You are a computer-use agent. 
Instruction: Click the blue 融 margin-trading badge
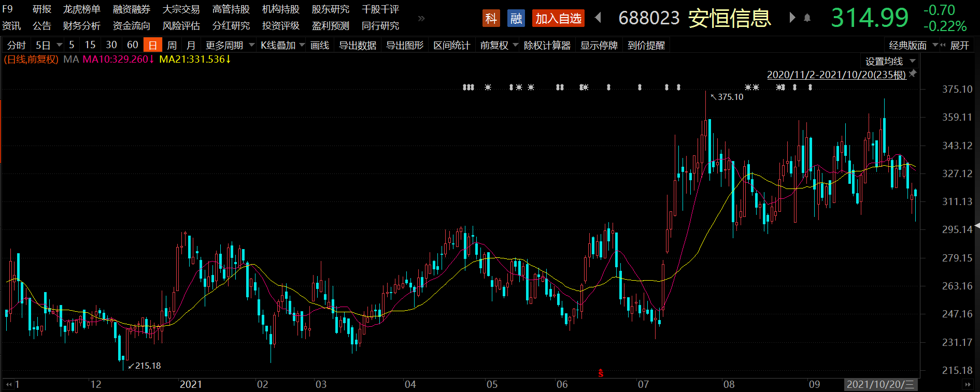pyautogui.click(x=516, y=19)
